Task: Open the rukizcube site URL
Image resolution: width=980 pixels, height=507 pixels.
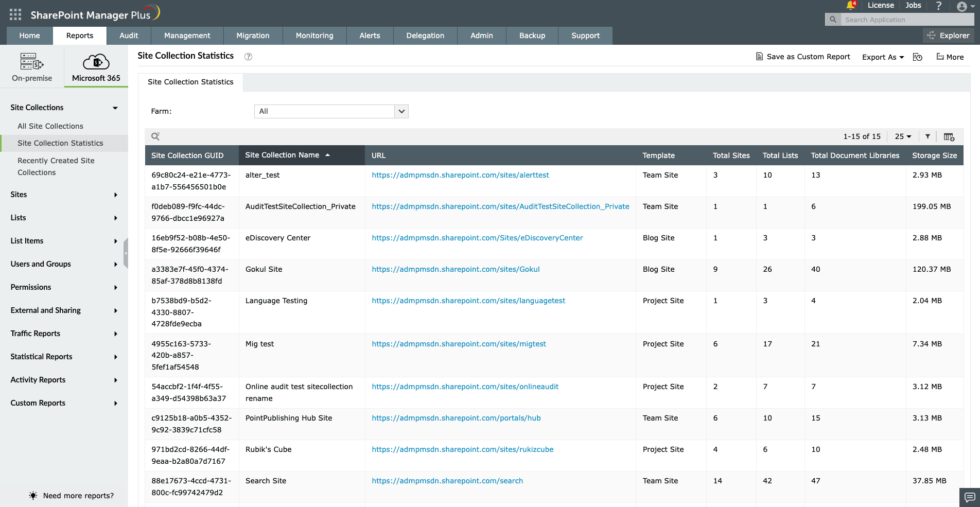Action: 463,449
